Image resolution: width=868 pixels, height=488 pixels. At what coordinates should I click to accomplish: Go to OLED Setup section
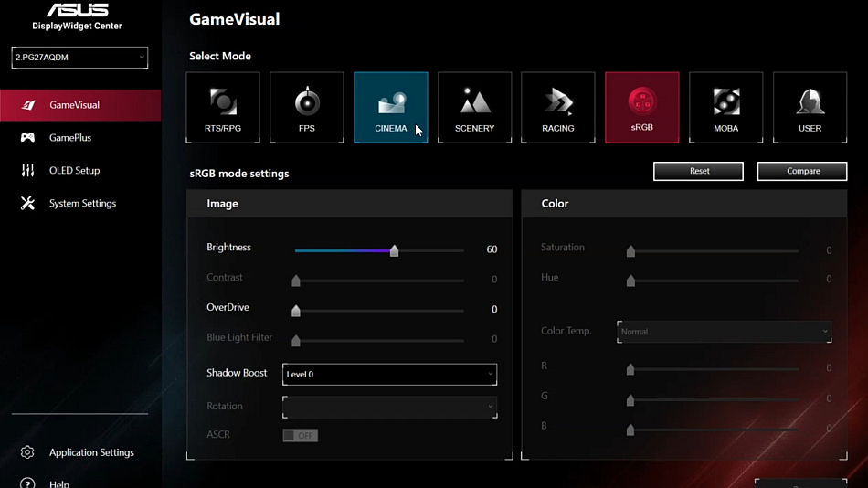(x=74, y=171)
